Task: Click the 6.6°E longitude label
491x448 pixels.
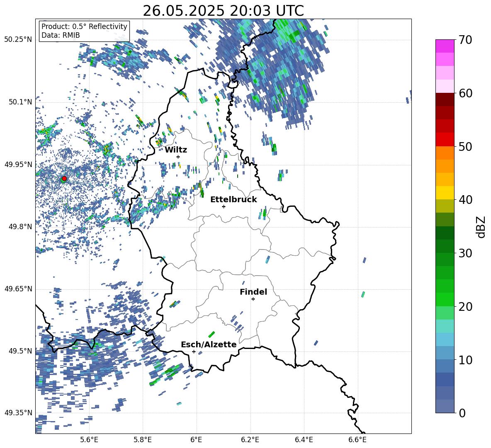Action: 357,440
